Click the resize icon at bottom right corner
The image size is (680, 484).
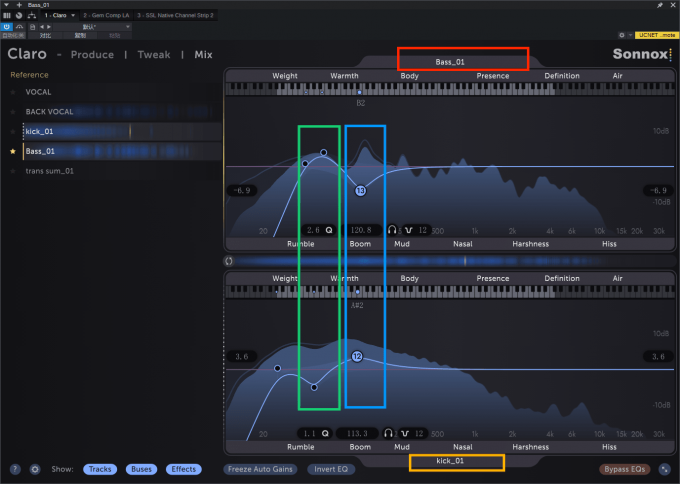[x=663, y=468]
